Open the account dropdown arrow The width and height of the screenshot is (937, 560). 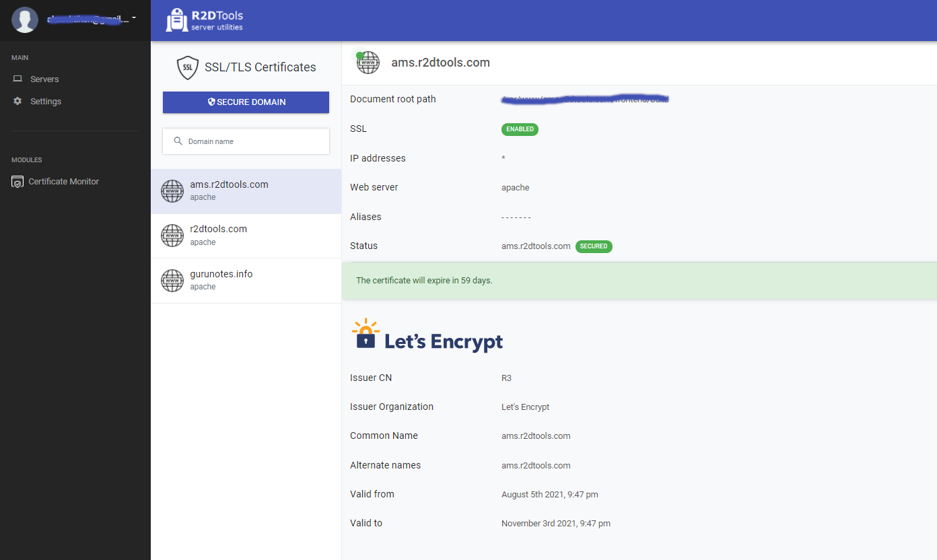pos(134,18)
